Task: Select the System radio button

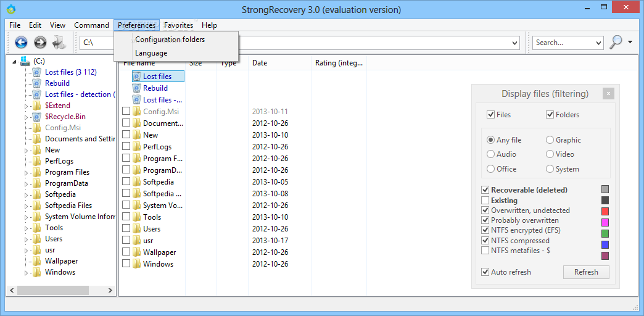Action: (x=550, y=169)
